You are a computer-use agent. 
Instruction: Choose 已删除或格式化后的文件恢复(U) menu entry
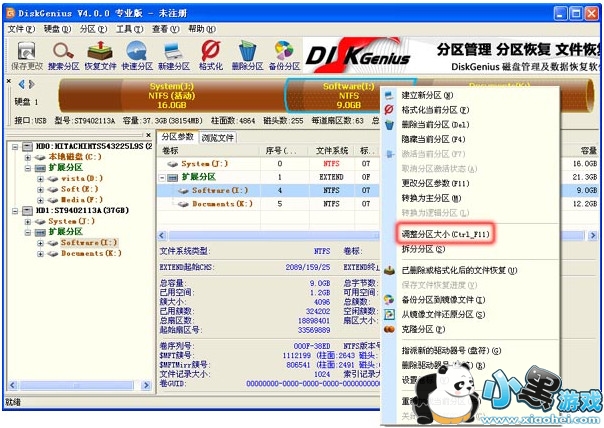tap(470, 270)
